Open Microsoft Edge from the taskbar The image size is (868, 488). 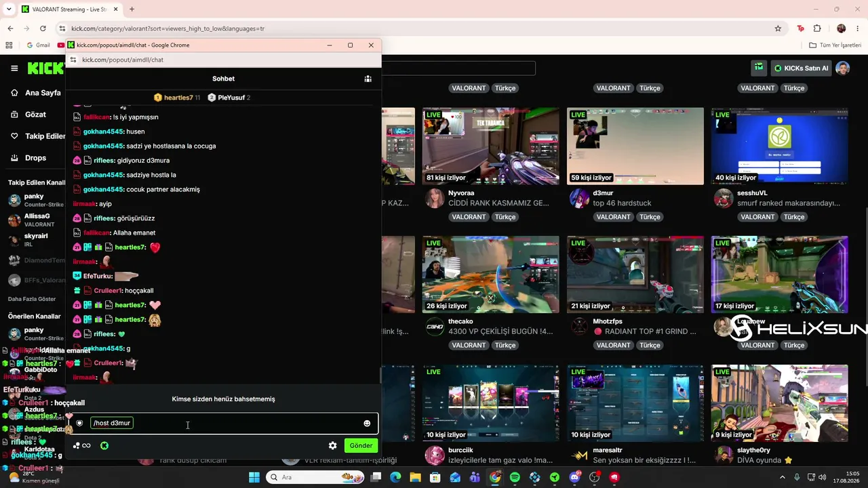[x=395, y=477]
